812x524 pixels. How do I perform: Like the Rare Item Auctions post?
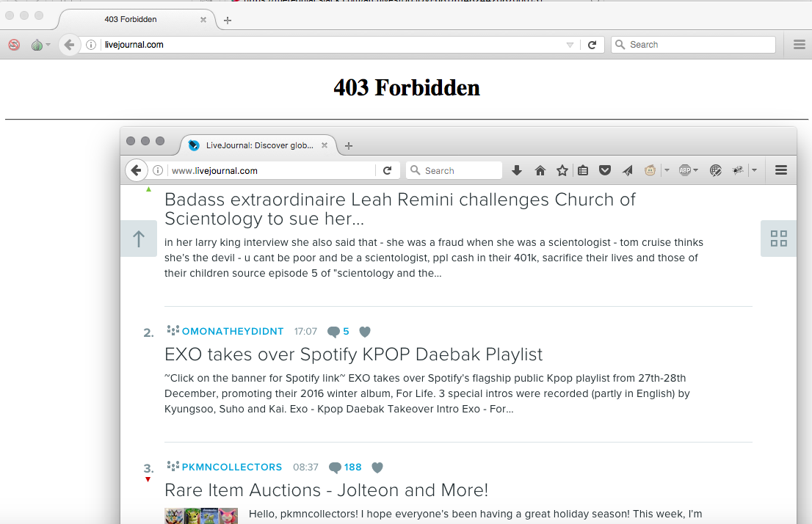(377, 467)
